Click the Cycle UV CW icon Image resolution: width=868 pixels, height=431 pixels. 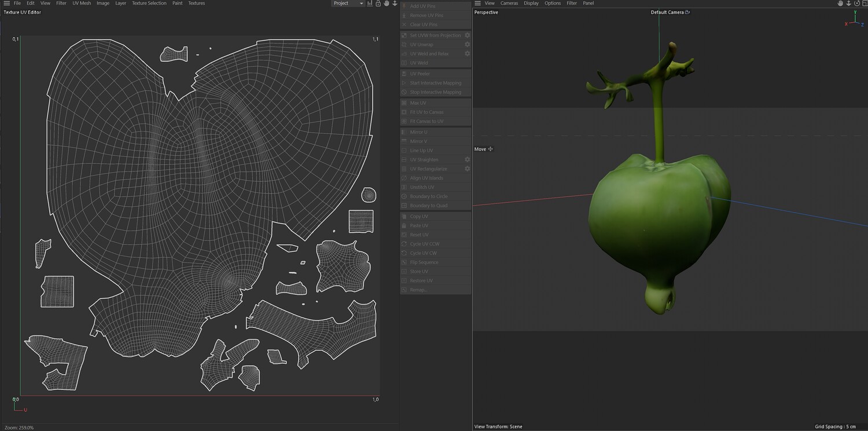[404, 253]
